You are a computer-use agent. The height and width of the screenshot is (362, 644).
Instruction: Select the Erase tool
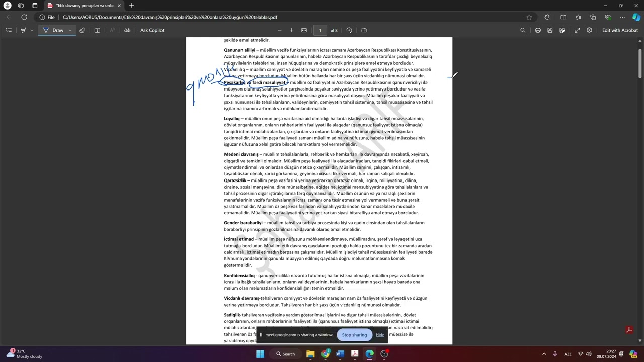point(82,30)
